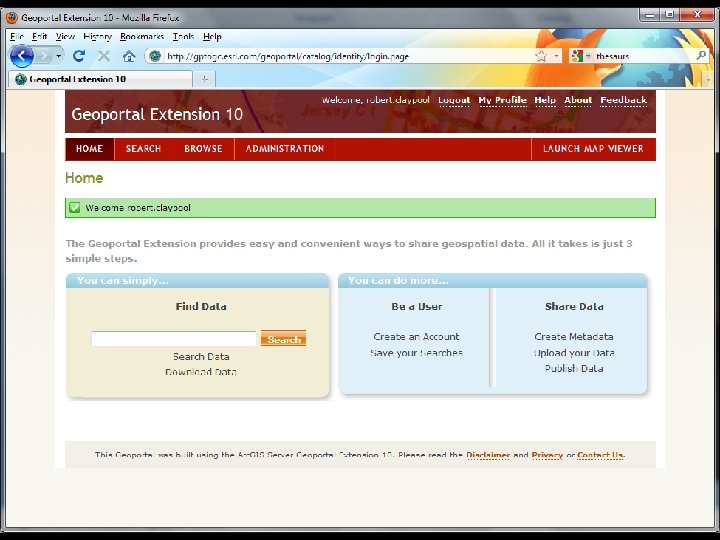Open the ADMINISTRATION navigation tab

(285, 149)
